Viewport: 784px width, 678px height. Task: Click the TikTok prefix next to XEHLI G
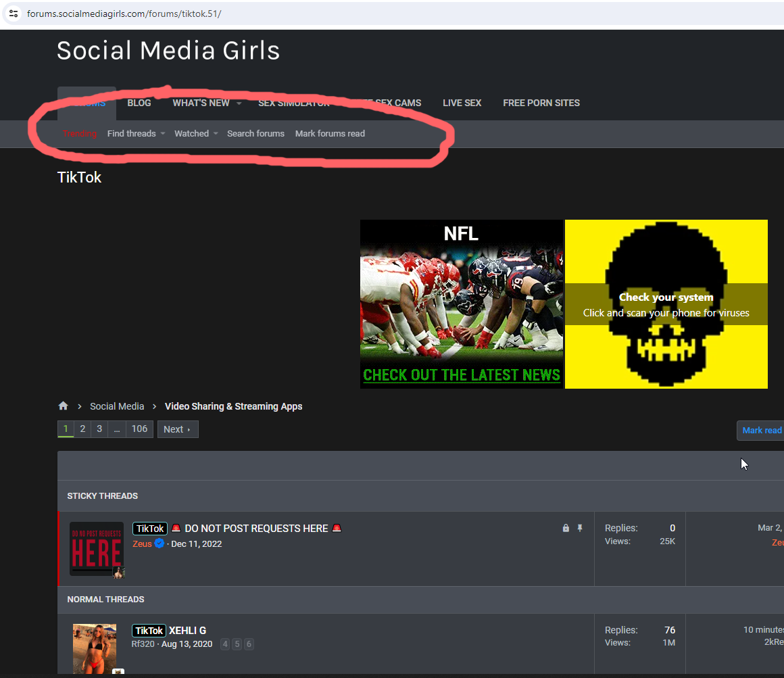pos(148,630)
